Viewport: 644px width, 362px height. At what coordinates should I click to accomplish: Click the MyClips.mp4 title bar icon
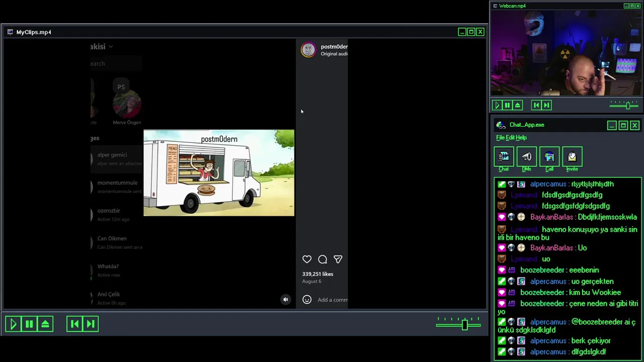(10, 32)
